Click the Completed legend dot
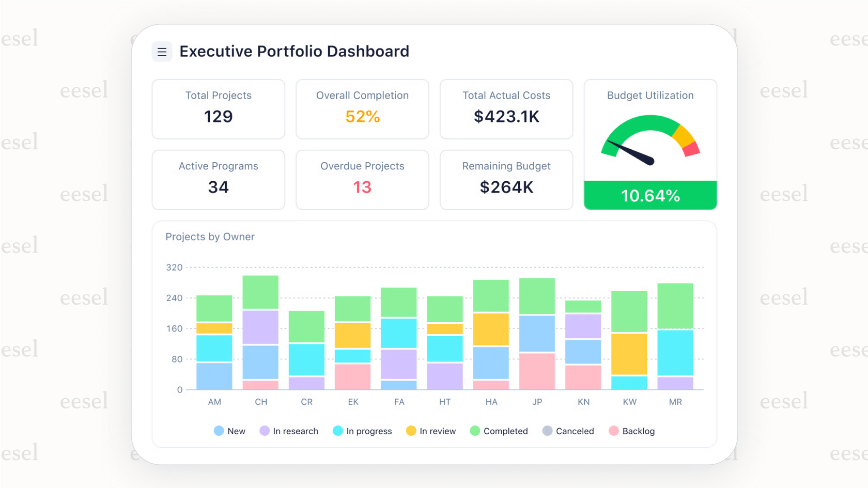Screen dimensions: 868x488 (474, 431)
